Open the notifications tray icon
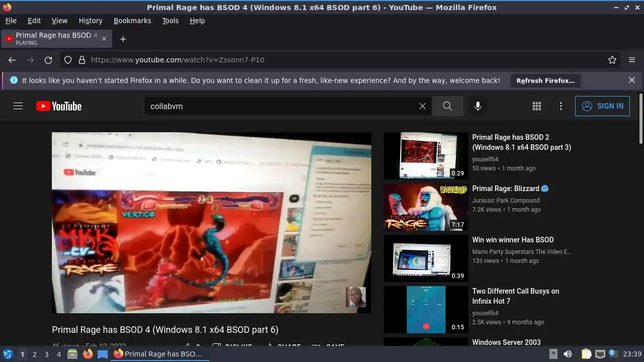Image resolution: width=644 pixels, height=362 pixels. click(x=613, y=354)
